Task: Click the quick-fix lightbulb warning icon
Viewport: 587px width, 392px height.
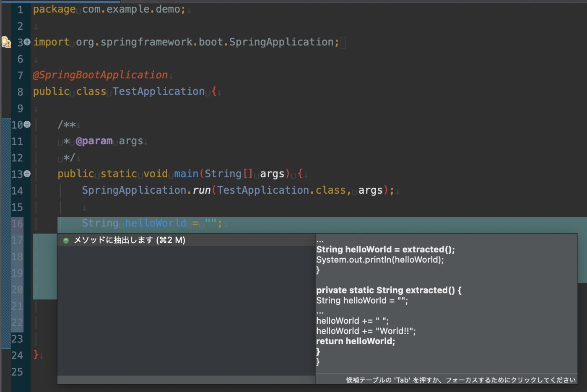Action: coord(6,42)
